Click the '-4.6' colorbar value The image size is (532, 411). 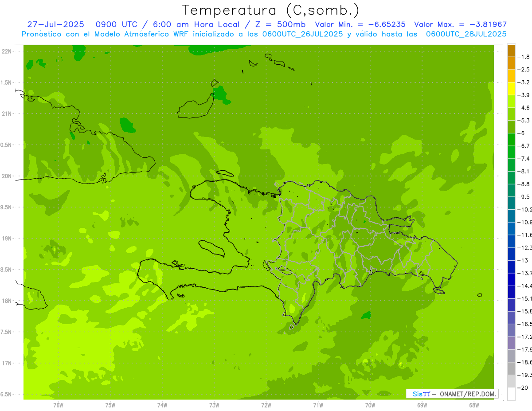[524, 108]
